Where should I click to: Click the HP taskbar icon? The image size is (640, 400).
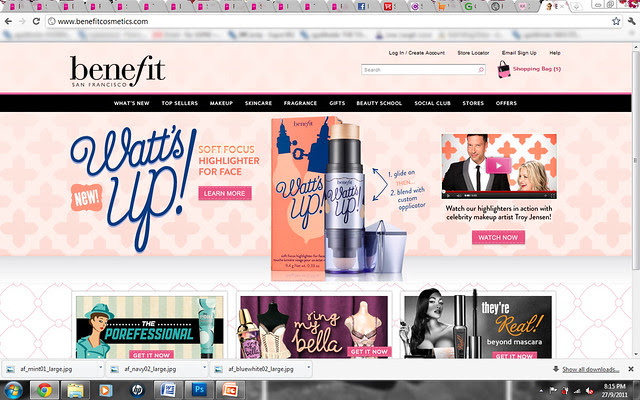(x=137, y=390)
